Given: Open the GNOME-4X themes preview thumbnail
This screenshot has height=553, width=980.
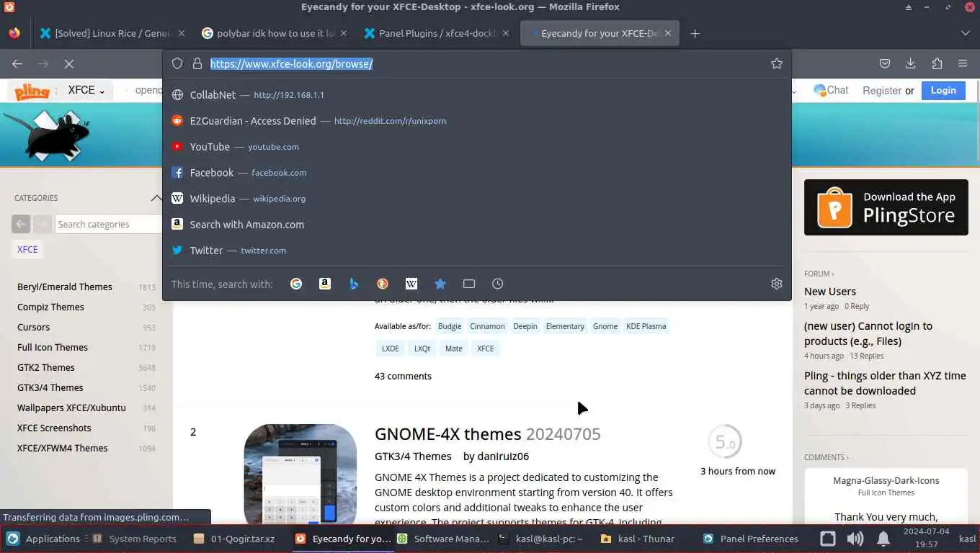Looking at the screenshot, I should (300, 475).
